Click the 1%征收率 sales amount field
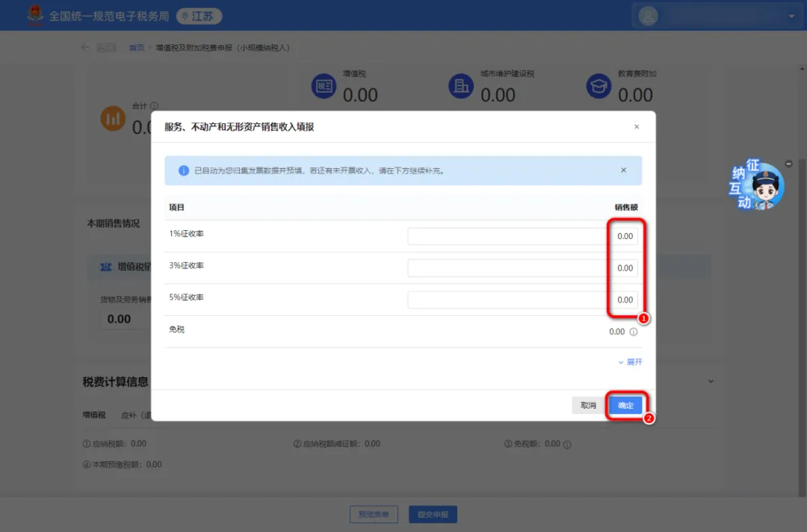This screenshot has width=807, height=532. (522, 236)
